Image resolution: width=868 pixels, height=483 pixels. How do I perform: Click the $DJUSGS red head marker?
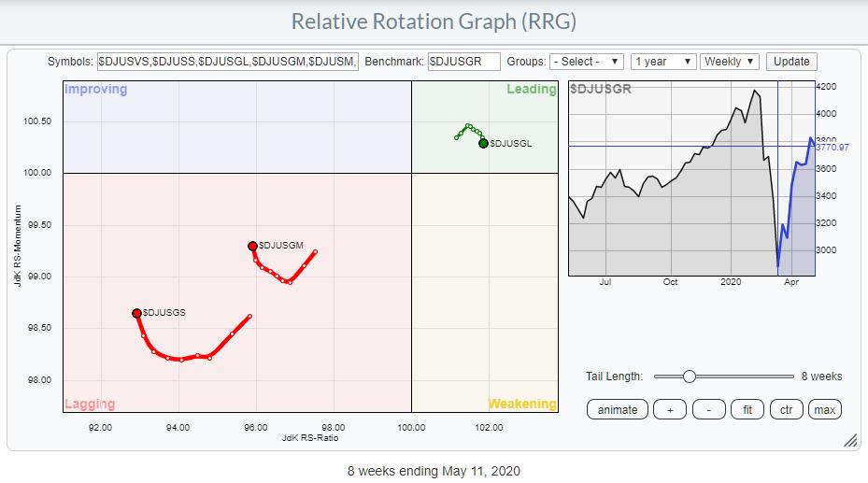point(136,313)
